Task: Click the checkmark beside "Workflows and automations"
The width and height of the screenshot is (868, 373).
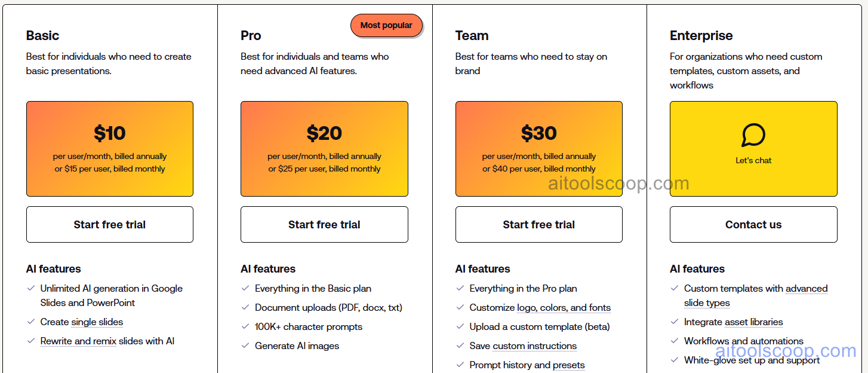Action: coord(675,341)
